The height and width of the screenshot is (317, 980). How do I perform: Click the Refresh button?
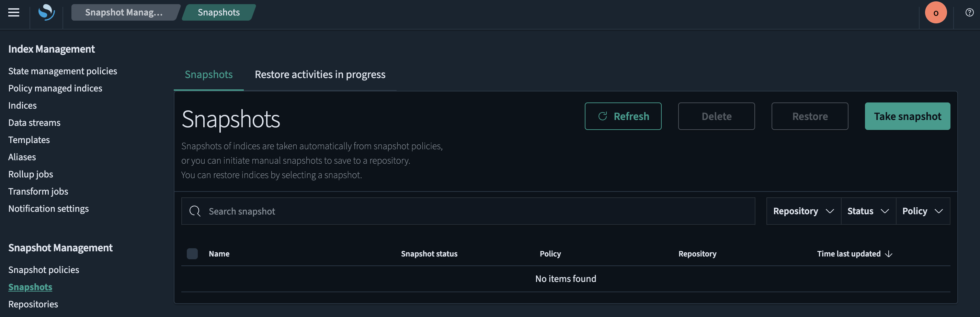(x=623, y=116)
